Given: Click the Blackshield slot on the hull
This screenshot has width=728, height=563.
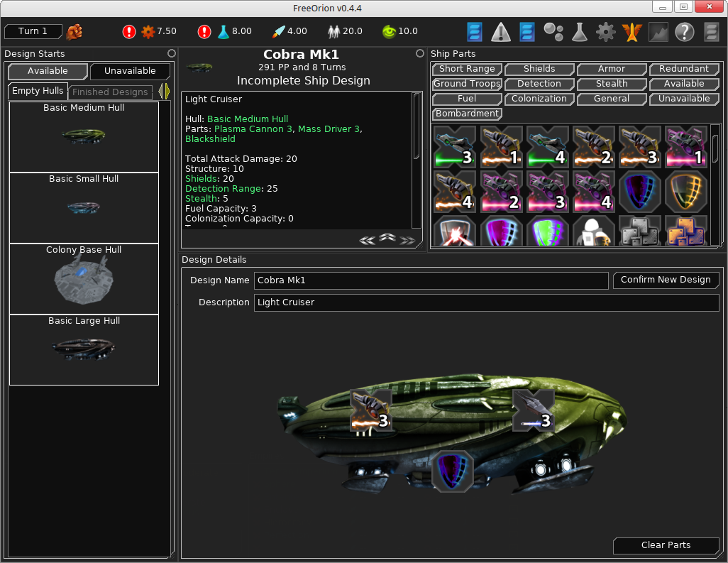Looking at the screenshot, I should pyautogui.click(x=452, y=471).
